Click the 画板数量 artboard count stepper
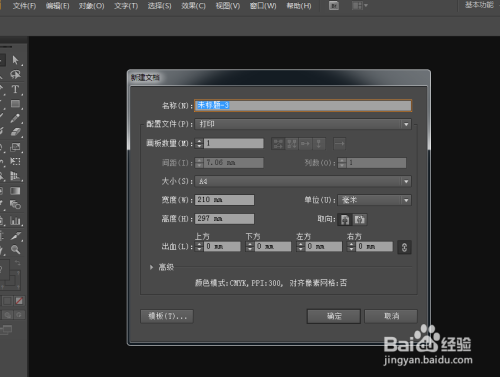The height and width of the screenshot is (377, 500). coord(199,144)
